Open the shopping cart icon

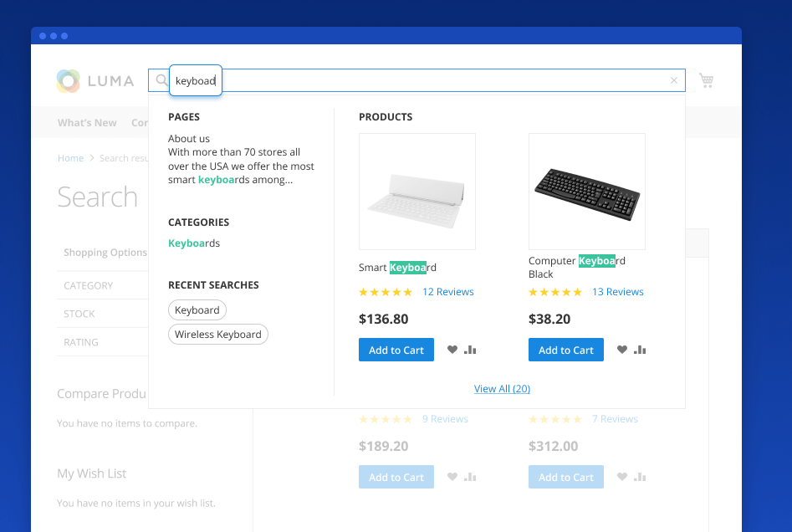[706, 80]
